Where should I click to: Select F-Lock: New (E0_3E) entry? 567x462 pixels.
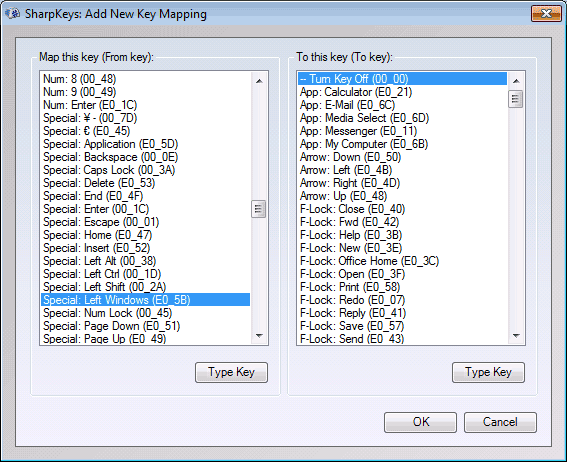click(x=402, y=248)
